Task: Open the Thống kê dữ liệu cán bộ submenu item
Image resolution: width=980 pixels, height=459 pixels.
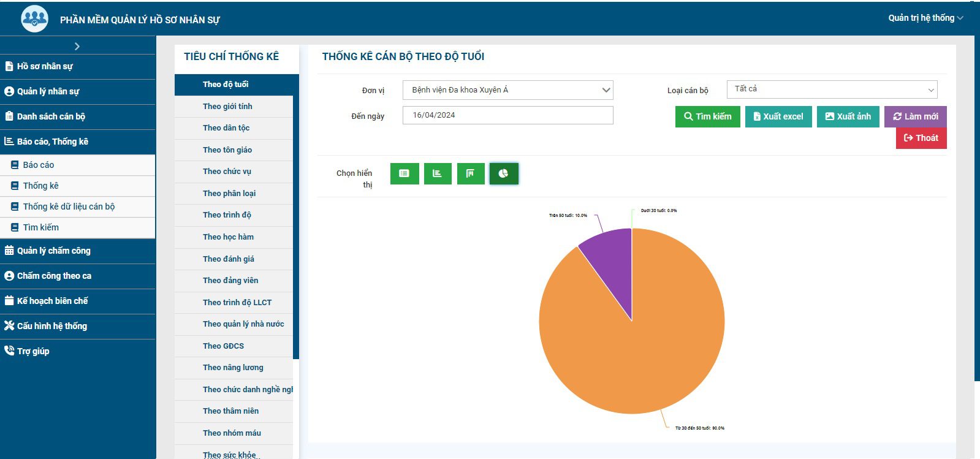Action: 69,207
